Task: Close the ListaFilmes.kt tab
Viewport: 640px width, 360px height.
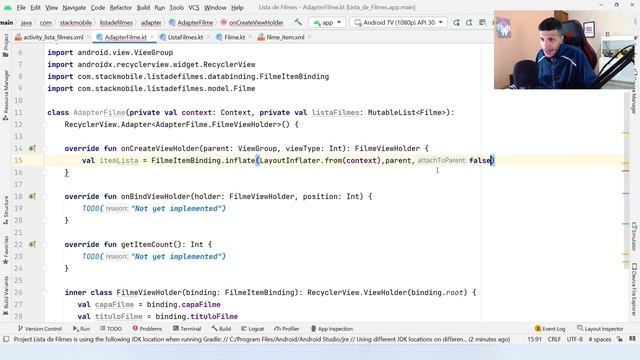Action: 209,37
